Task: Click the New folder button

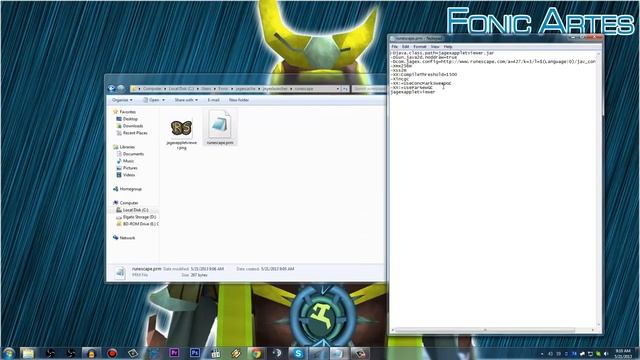Action: (239, 100)
